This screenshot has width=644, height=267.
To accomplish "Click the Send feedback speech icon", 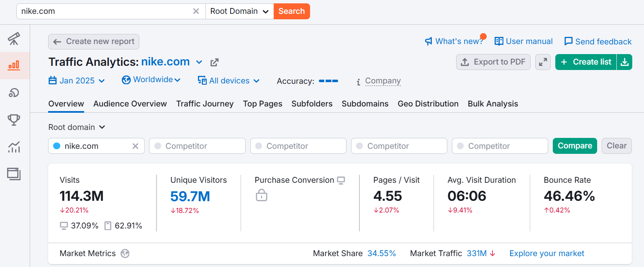I will point(568,41).
